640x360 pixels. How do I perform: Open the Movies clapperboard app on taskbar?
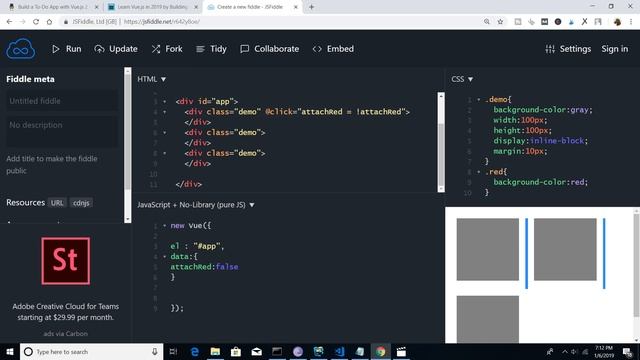401,352
